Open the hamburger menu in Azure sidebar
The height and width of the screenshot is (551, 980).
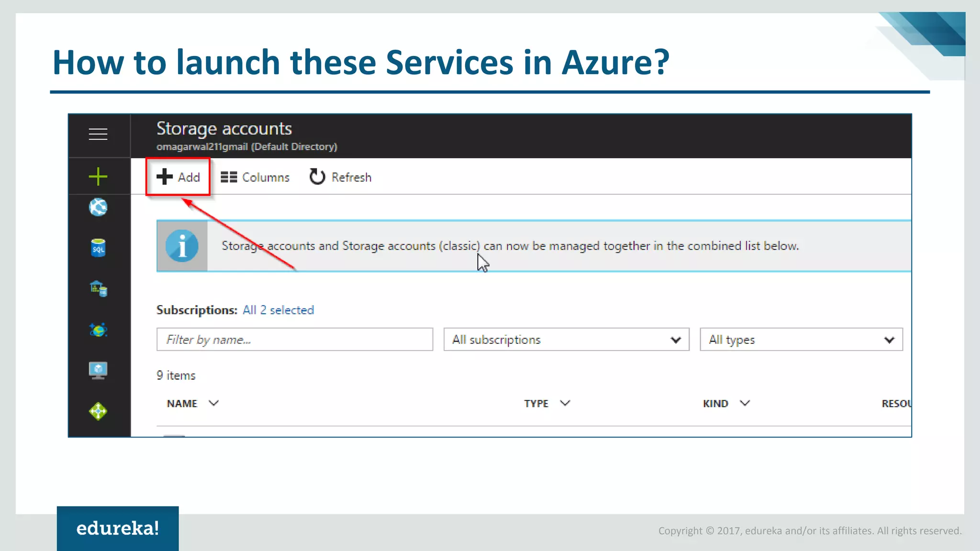[98, 134]
